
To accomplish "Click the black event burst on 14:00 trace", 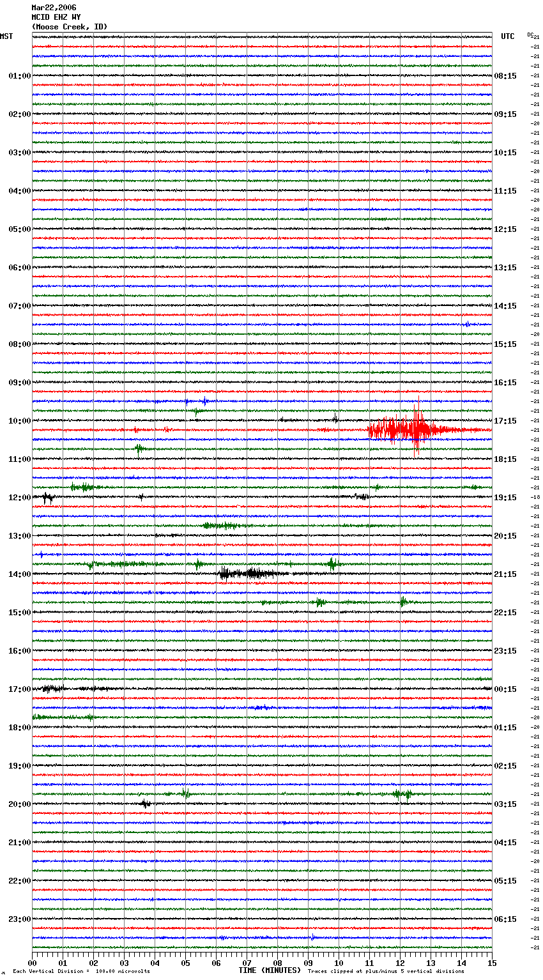I will (252, 574).
